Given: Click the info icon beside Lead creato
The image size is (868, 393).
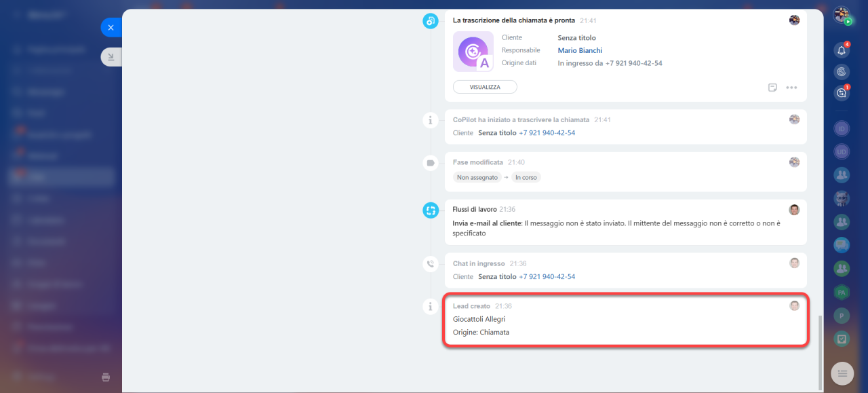Looking at the screenshot, I should tap(431, 307).
